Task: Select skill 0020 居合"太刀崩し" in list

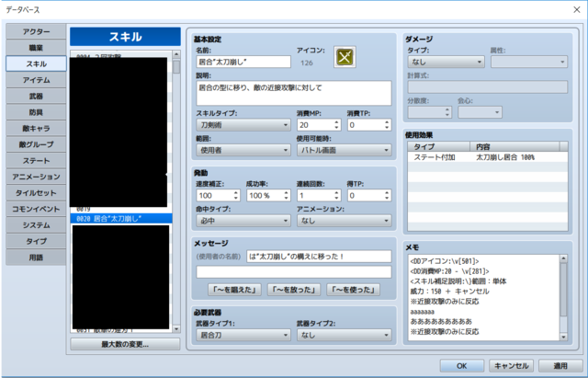Action: [x=121, y=219]
